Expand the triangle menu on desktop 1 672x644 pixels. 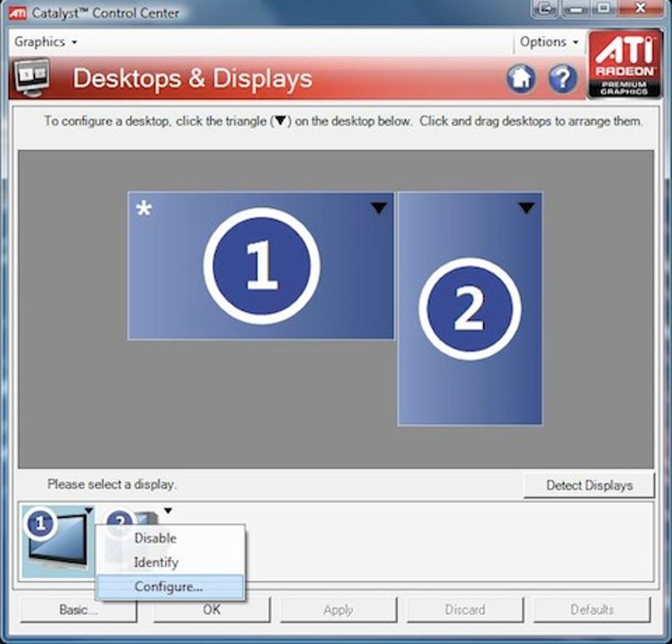tap(378, 208)
